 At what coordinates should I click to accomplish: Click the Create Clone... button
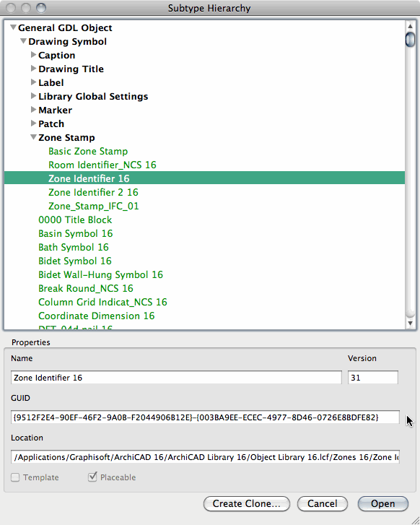(247, 503)
